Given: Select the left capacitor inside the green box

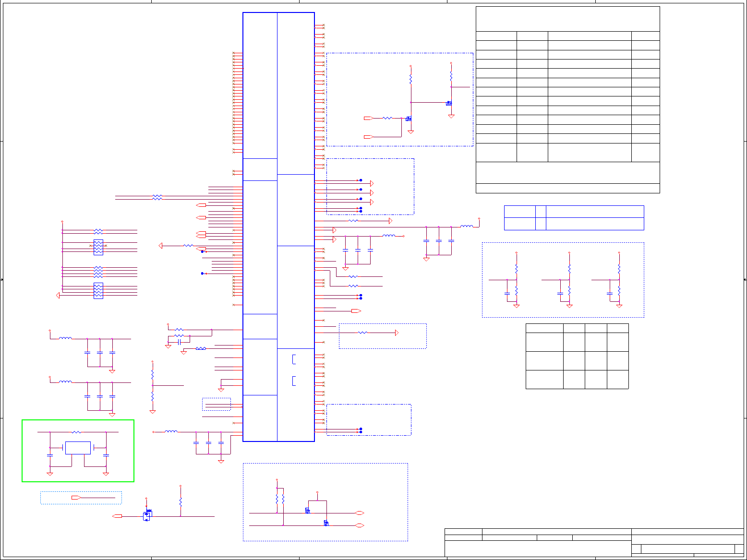Looking at the screenshot, I should coord(50,454).
